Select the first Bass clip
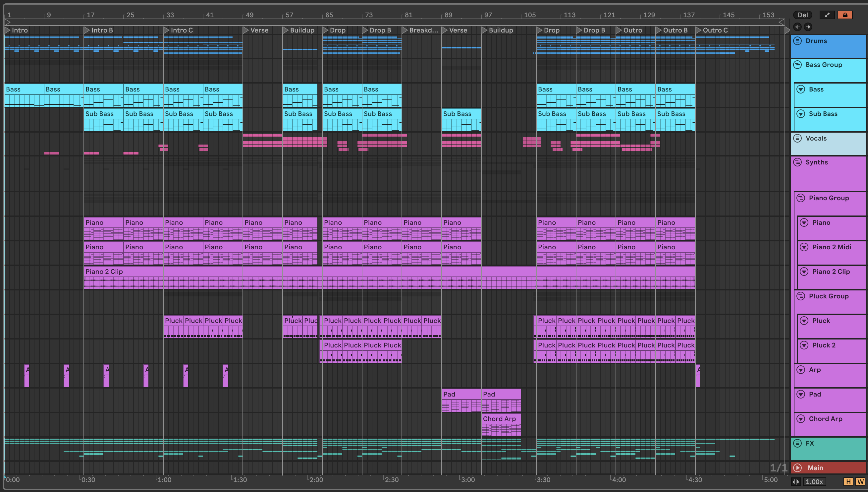 click(24, 95)
